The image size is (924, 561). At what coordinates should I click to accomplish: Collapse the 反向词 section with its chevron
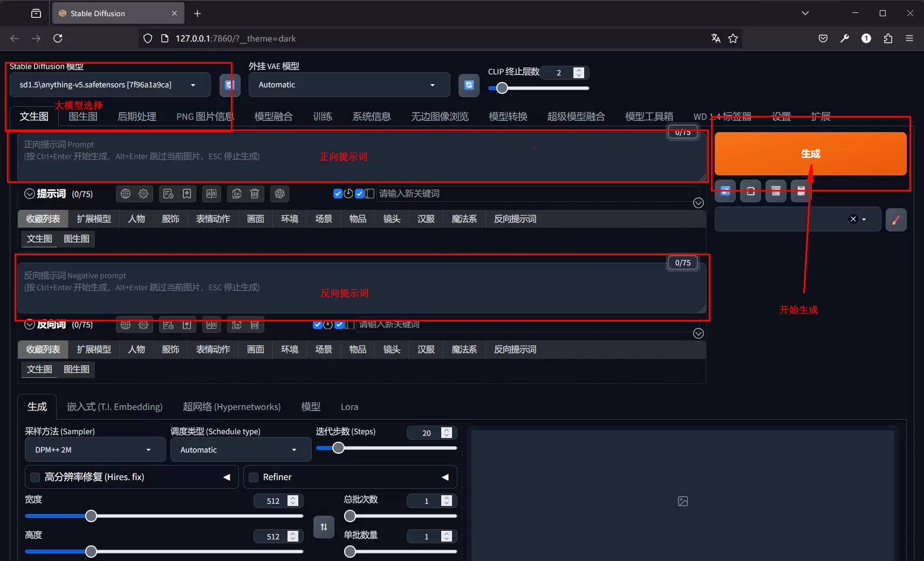(30, 324)
